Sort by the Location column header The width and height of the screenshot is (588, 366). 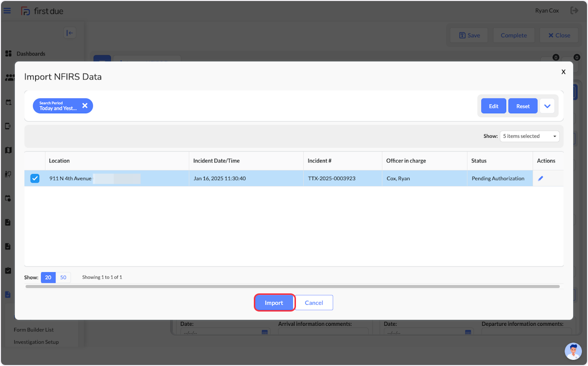117,161
